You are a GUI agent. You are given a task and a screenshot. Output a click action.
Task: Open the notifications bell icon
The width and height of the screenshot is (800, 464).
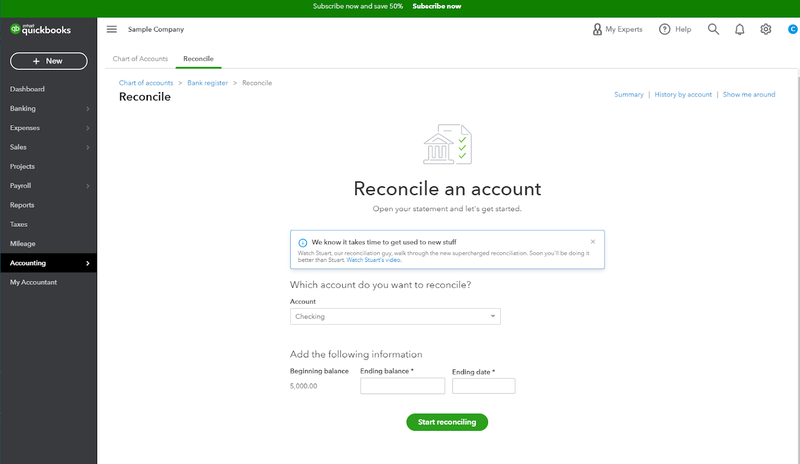[x=739, y=30]
